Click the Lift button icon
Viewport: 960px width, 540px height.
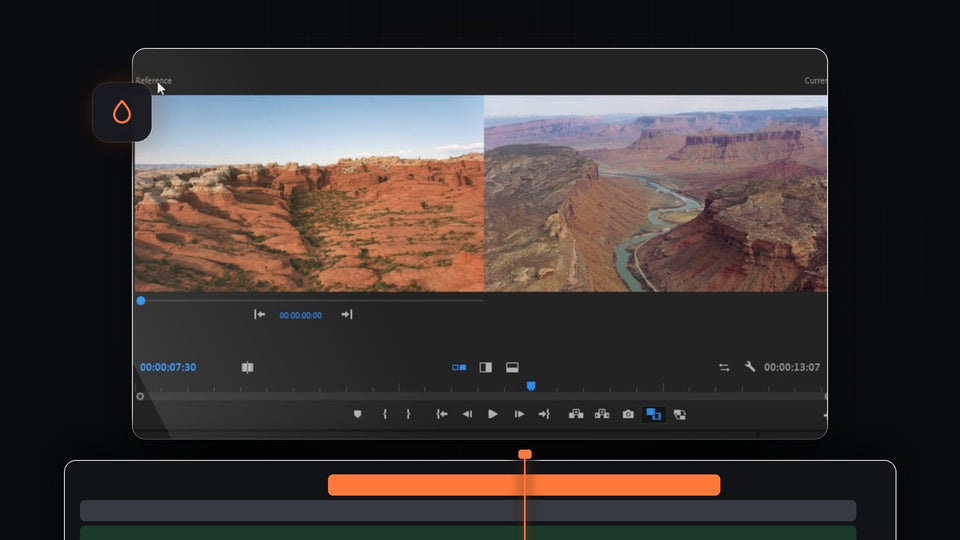[576, 414]
